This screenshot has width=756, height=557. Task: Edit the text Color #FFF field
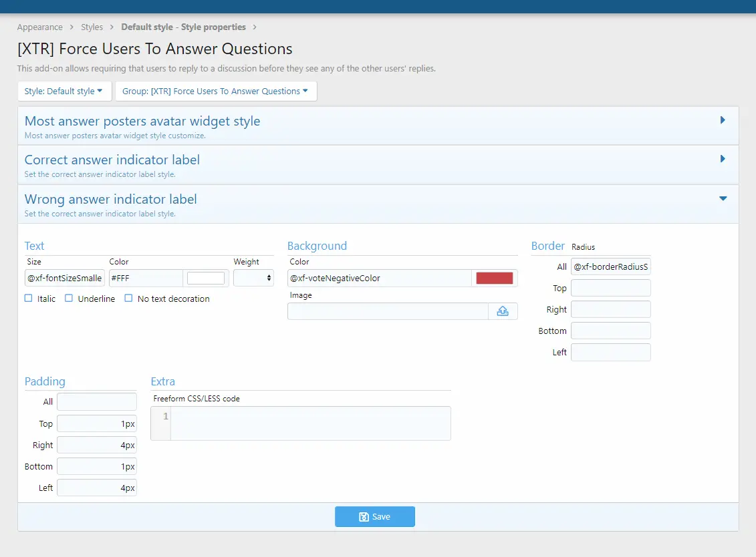pyautogui.click(x=146, y=278)
